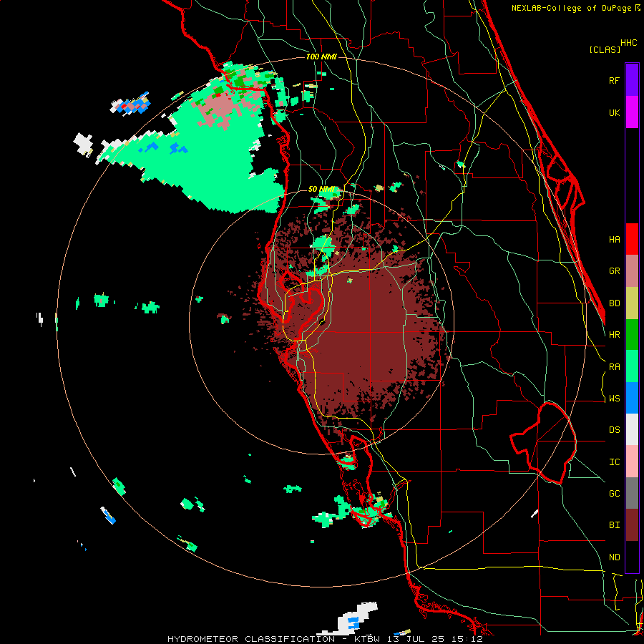
Task: Click the ND legend label
Action: coord(614,557)
